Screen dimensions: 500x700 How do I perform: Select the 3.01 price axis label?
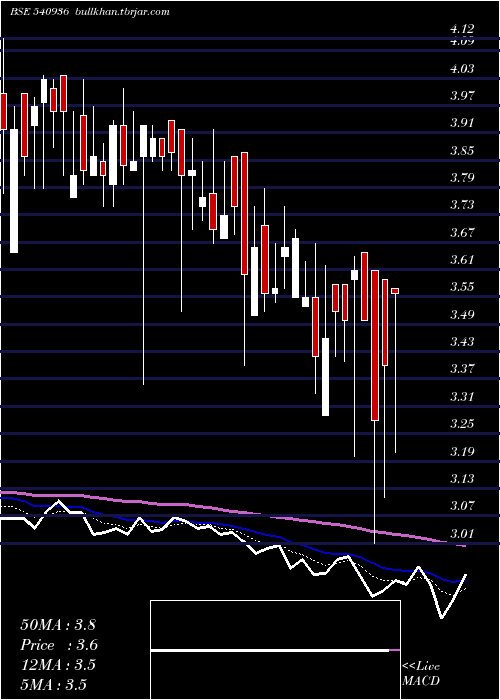(x=462, y=533)
